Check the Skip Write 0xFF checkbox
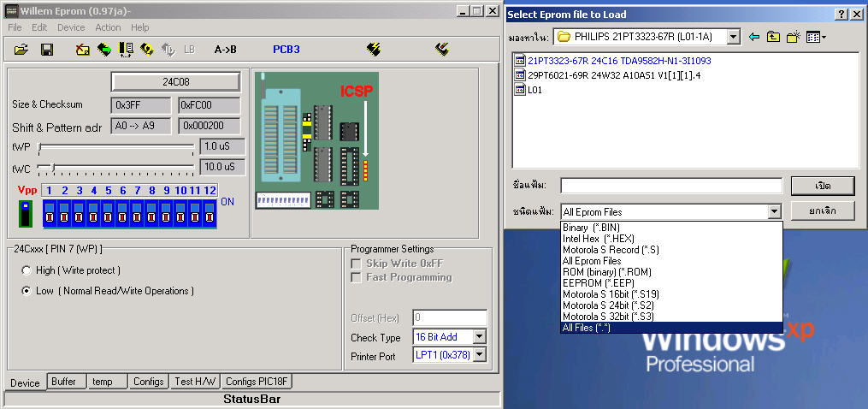Screen dimensions: 868x409 356,264
